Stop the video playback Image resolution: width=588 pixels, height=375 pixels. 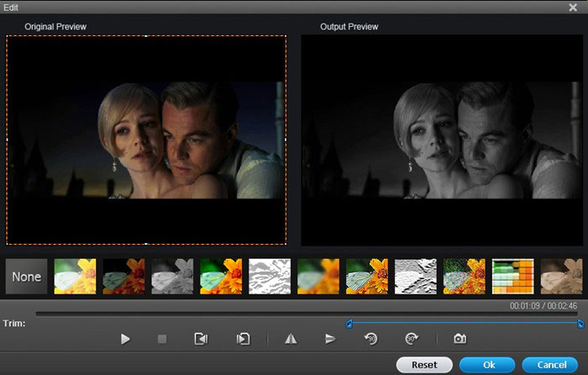pyautogui.click(x=162, y=340)
